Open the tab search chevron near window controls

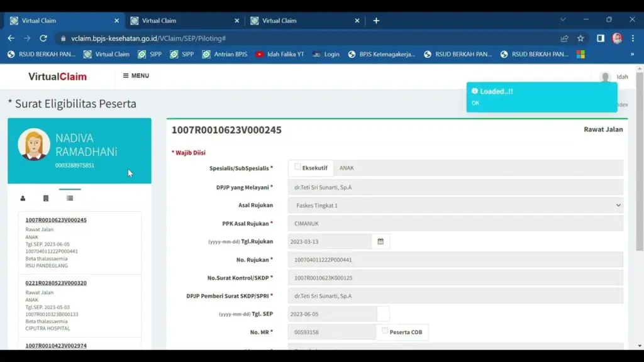[563, 19]
